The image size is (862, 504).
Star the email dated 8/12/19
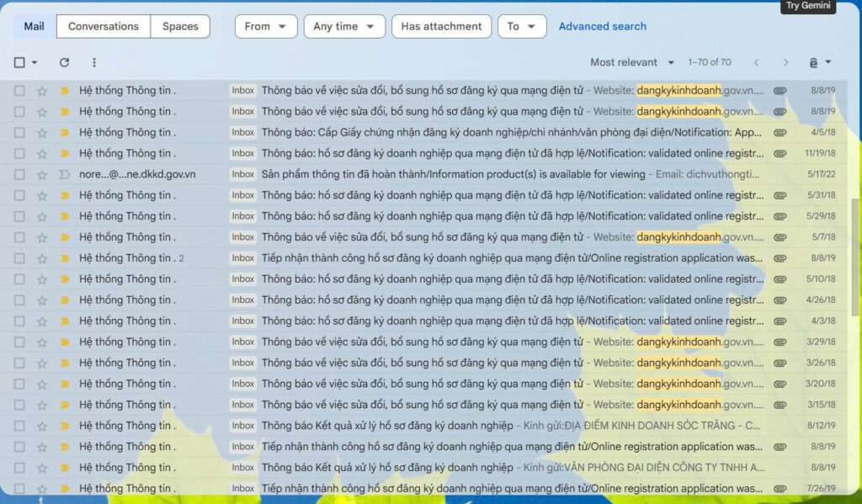42,426
